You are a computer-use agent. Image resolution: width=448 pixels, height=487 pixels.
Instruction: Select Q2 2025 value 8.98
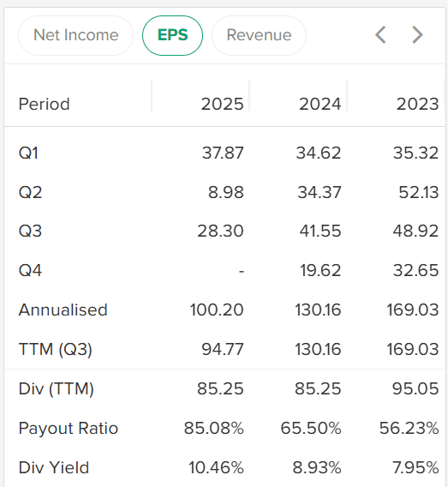tap(226, 192)
